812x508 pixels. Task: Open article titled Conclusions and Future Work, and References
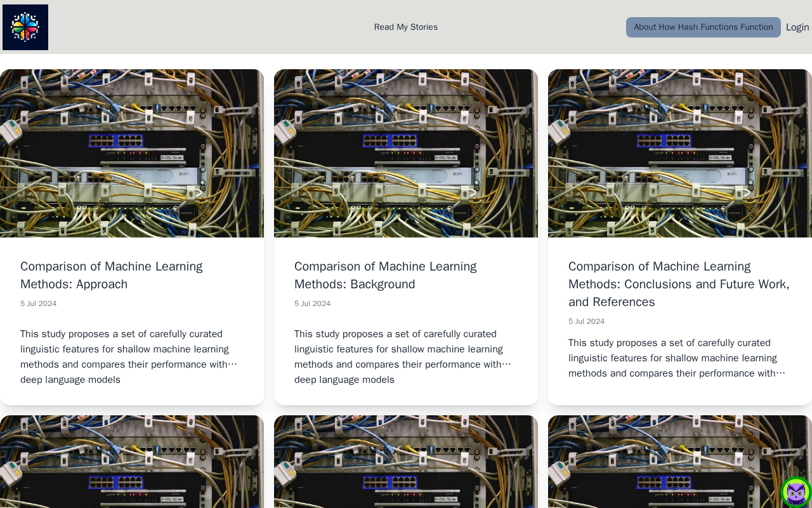pos(679,284)
